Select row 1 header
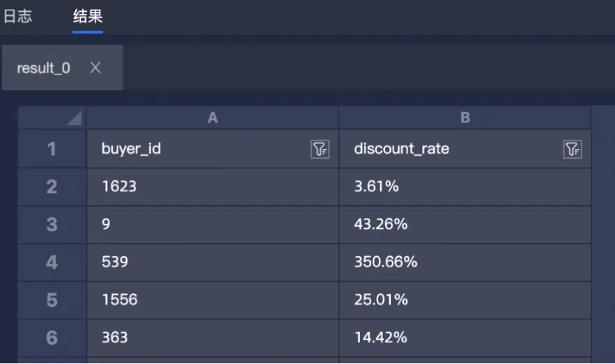615x364 pixels. 52,149
